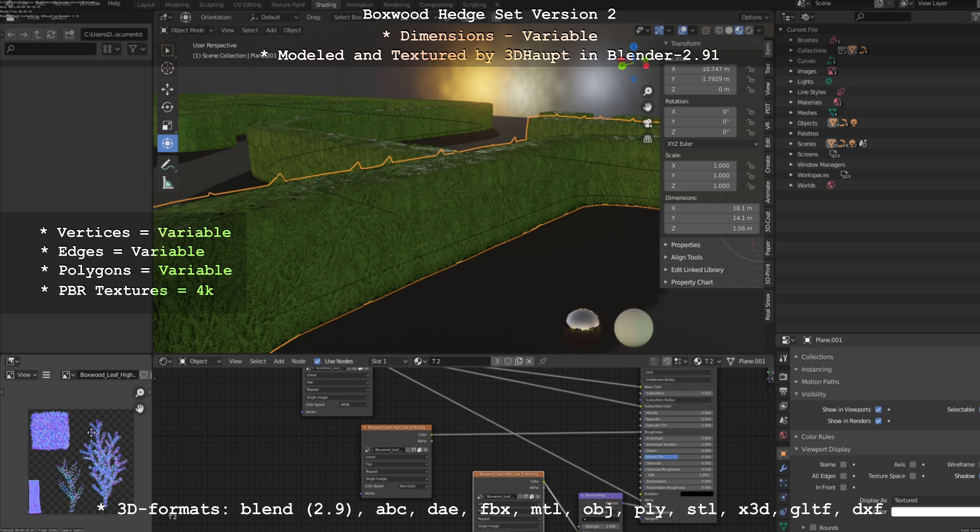
Task: Toggle Show in Viewports checkbox
Action: 878,410
